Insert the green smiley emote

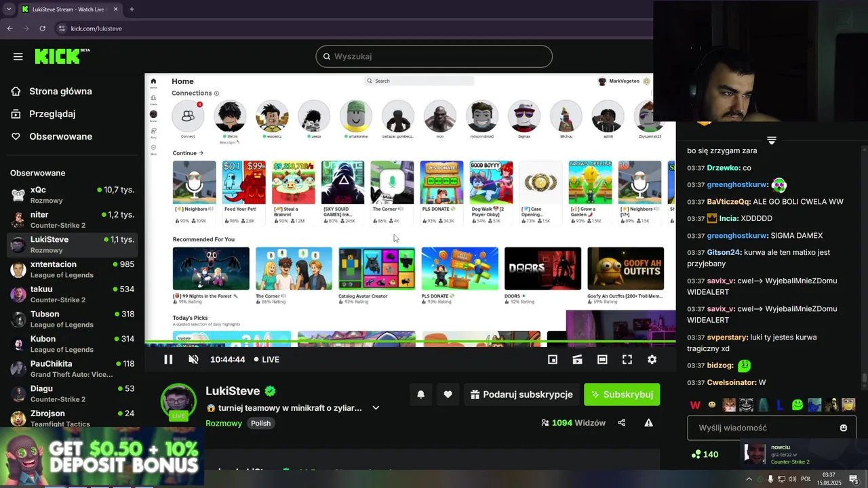797,405
